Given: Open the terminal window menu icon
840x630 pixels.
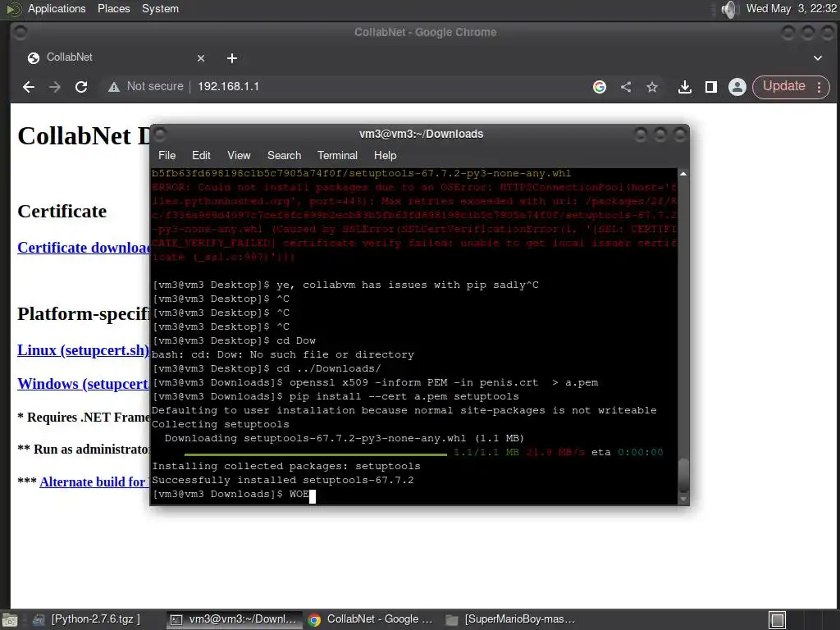Looking at the screenshot, I should (x=160, y=134).
